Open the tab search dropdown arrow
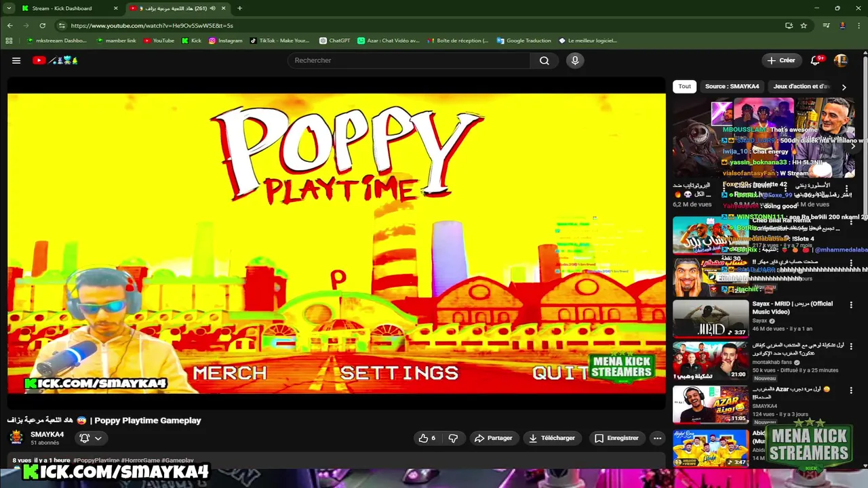Screen dimensions: 868x488 tap(9, 8)
